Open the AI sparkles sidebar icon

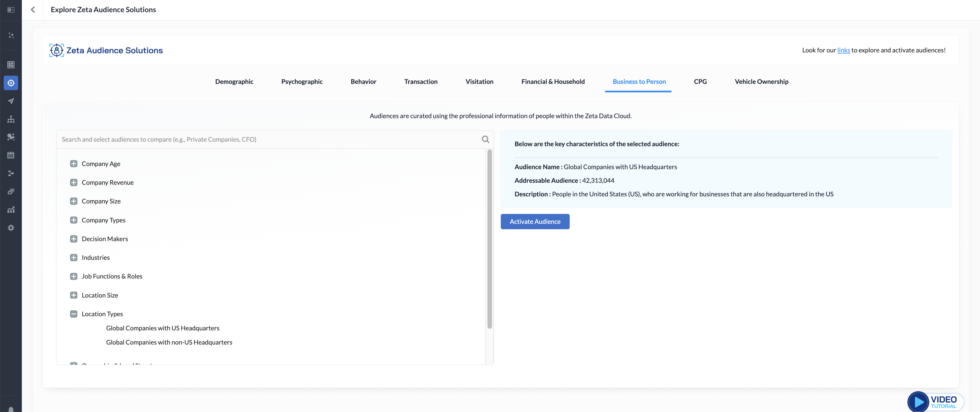click(x=11, y=35)
